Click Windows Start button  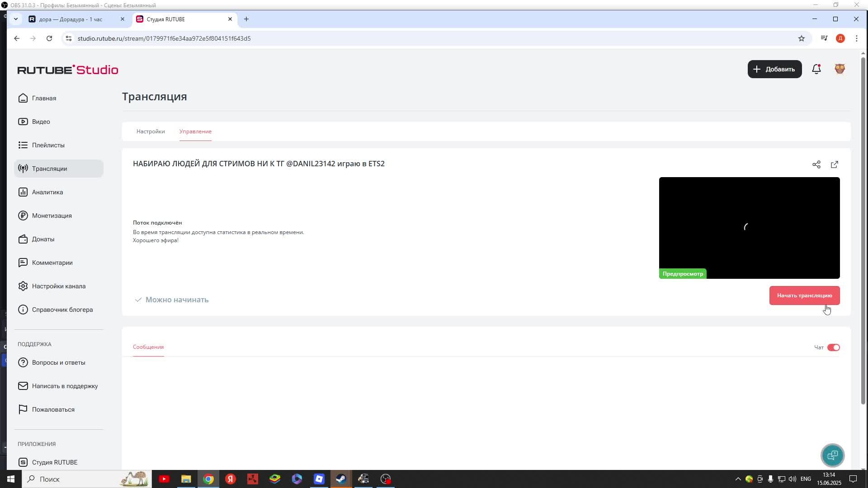pos(11,479)
